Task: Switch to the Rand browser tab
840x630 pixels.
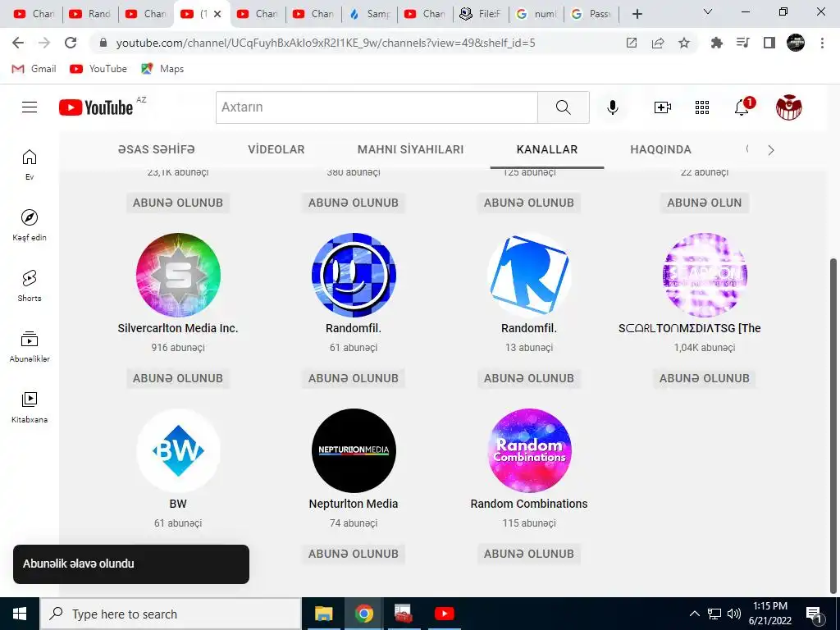Action: pyautogui.click(x=90, y=14)
